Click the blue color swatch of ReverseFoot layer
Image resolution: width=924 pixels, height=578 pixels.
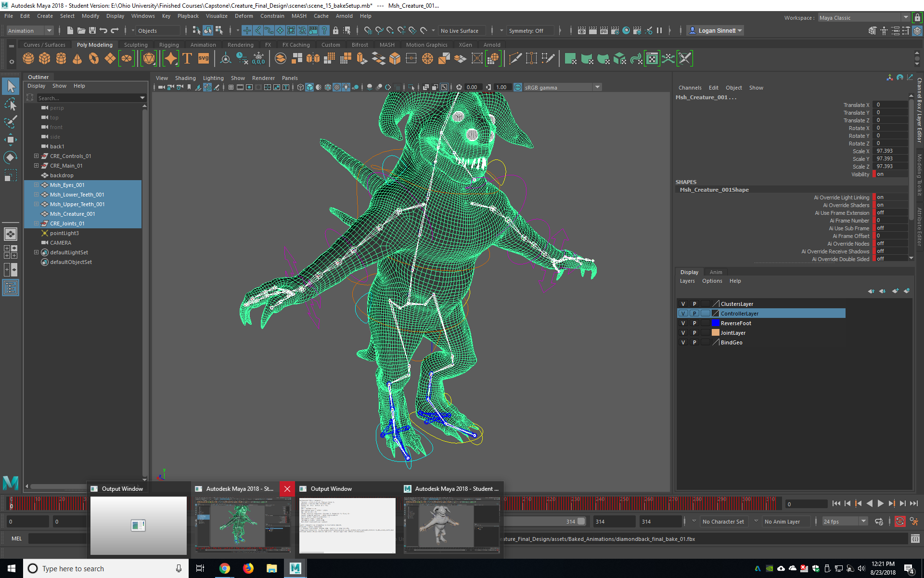coord(716,323)
